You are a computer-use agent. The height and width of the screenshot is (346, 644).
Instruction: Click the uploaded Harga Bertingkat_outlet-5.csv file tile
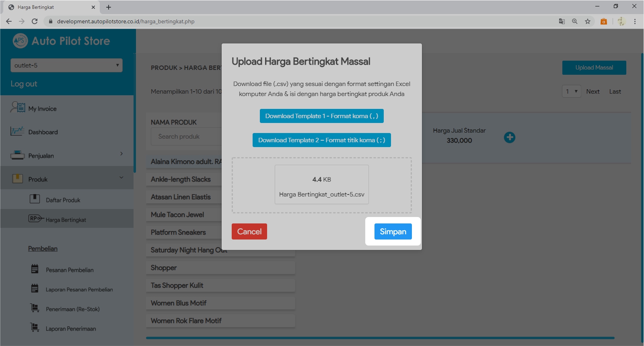(x=321, y=185)
